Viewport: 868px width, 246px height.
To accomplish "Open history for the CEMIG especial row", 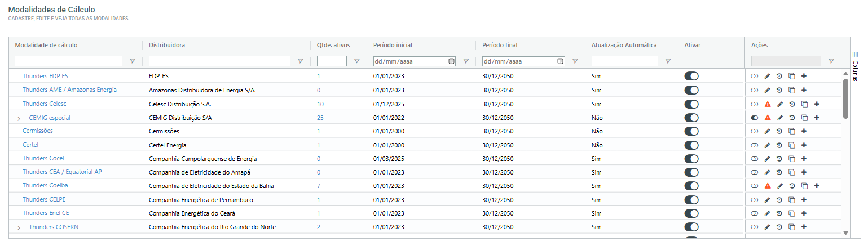I will [792, 118].
